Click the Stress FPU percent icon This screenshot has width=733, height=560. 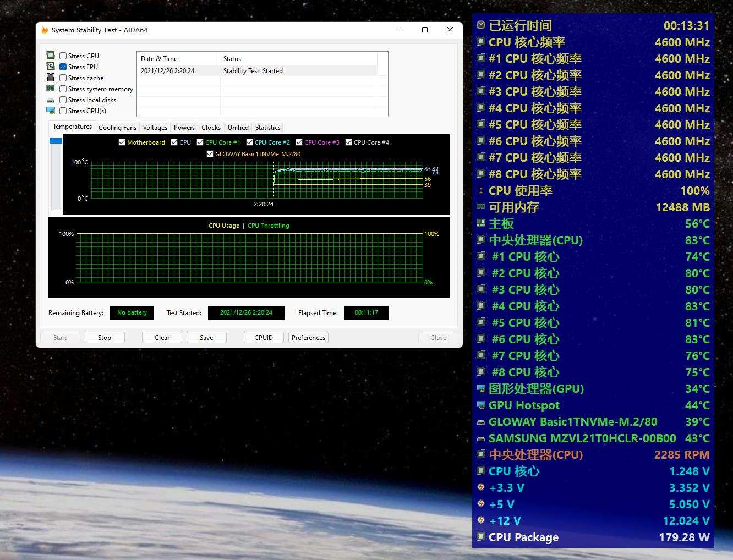51,66
